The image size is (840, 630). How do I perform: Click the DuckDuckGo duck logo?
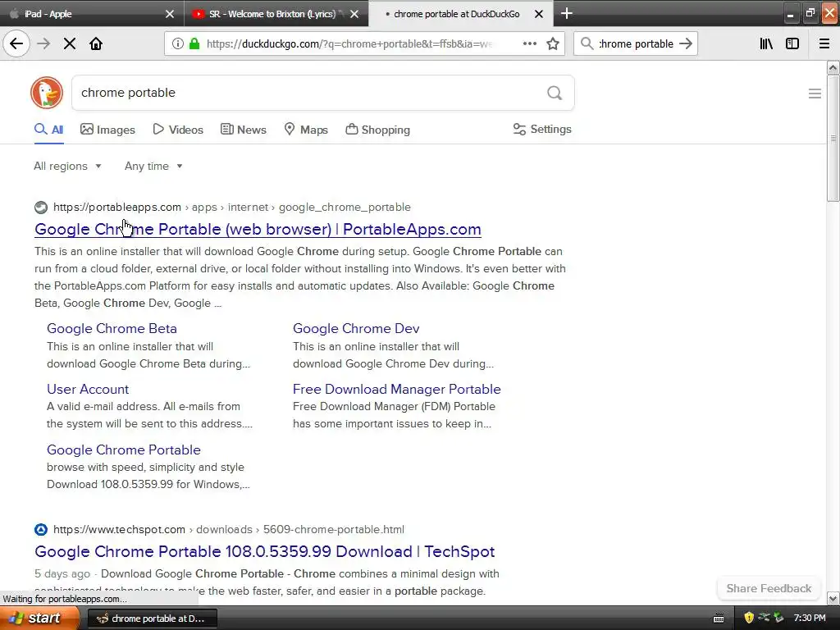(47, 93)
